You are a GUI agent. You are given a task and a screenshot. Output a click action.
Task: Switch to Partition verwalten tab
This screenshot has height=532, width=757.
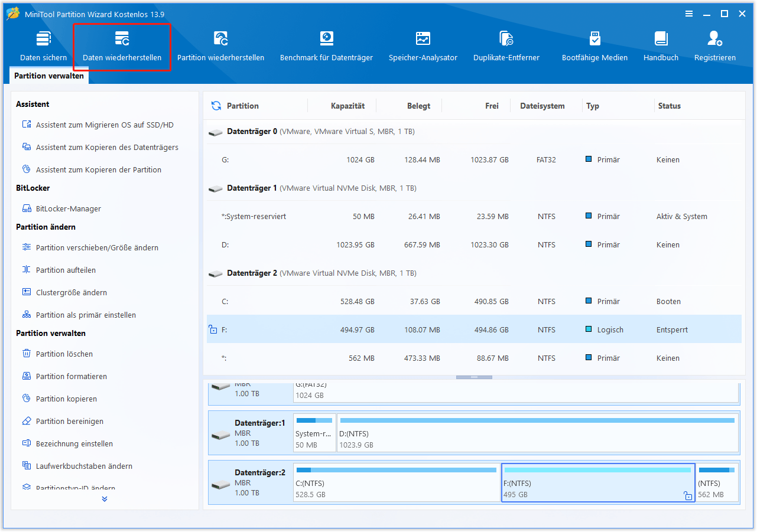(49, 76)
